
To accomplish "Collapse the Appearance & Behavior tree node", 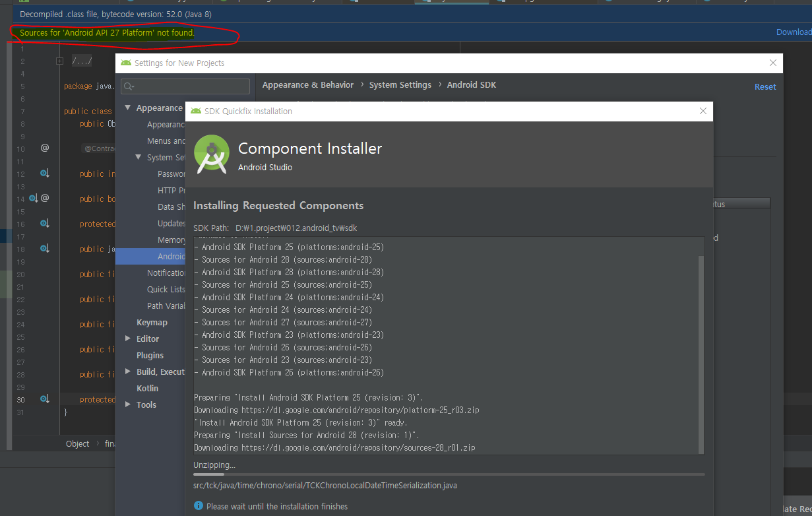I will tap(128, 108).
